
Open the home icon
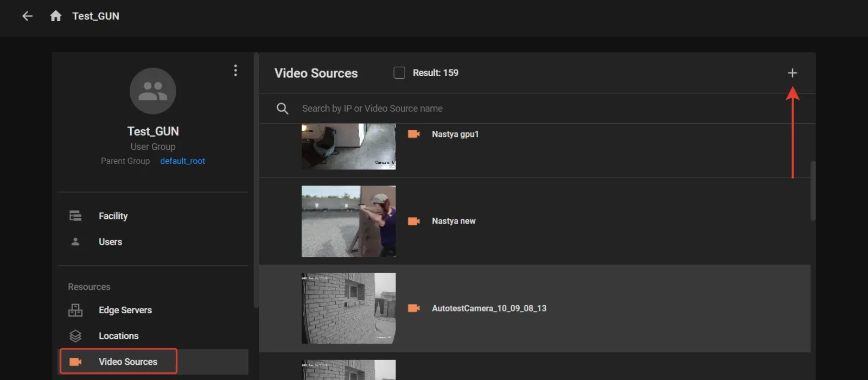55,16
